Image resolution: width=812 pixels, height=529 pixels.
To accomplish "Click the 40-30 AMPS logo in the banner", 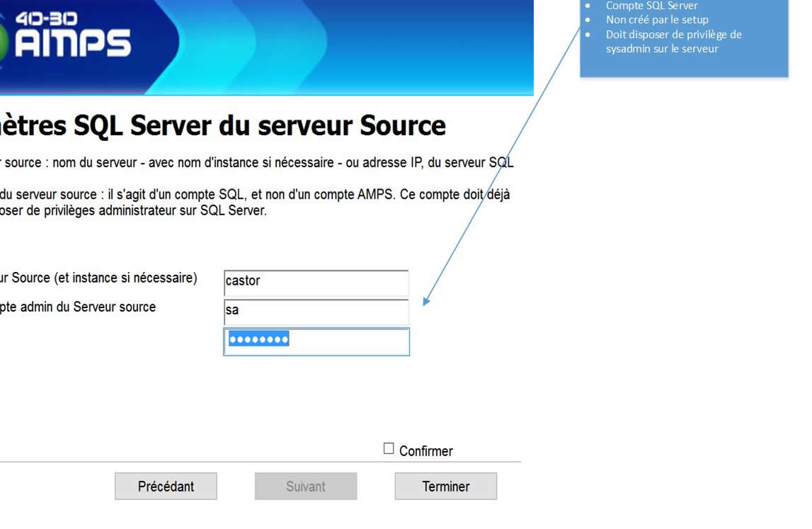I will coord(67,36).
